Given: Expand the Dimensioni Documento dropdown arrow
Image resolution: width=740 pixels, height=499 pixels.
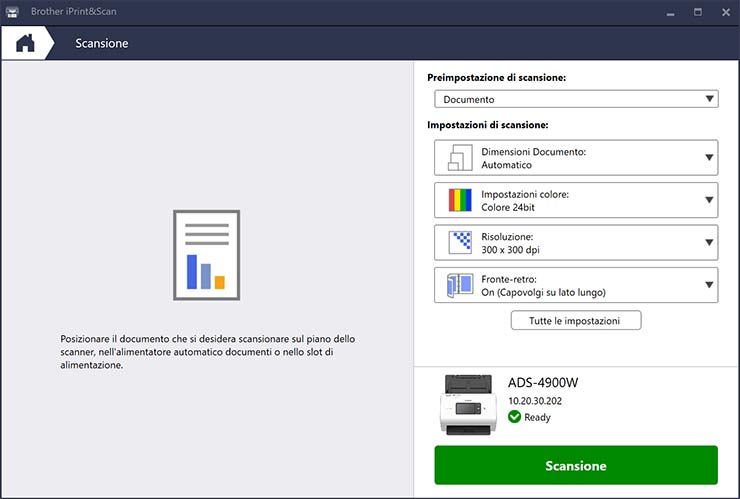Looking at the screenshot, I should click(x=709, y=158).
